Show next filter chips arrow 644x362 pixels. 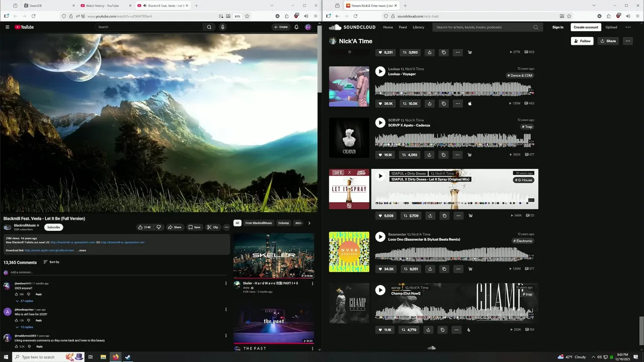309,223
